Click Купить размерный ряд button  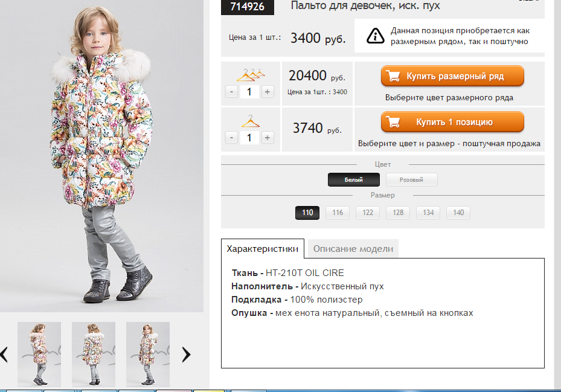[x=452, y=76]
